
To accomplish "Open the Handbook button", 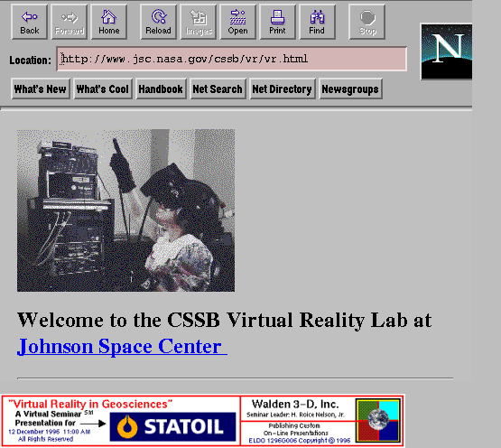I will tap(161, 89).
